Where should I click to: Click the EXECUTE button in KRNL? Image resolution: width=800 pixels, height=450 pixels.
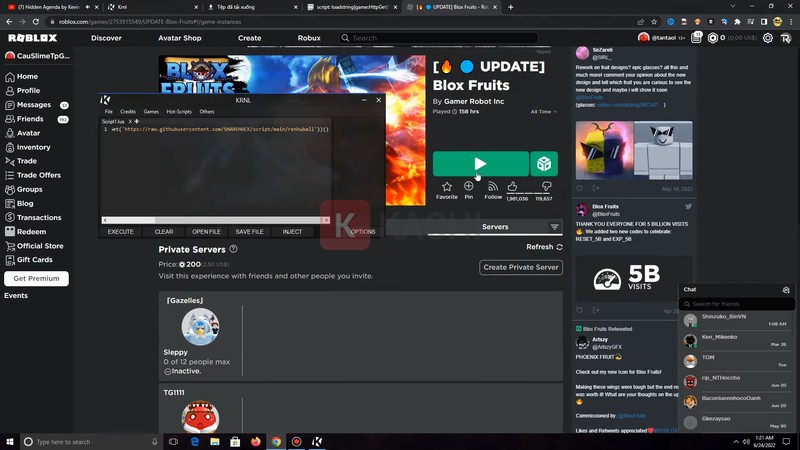[120, 232]
